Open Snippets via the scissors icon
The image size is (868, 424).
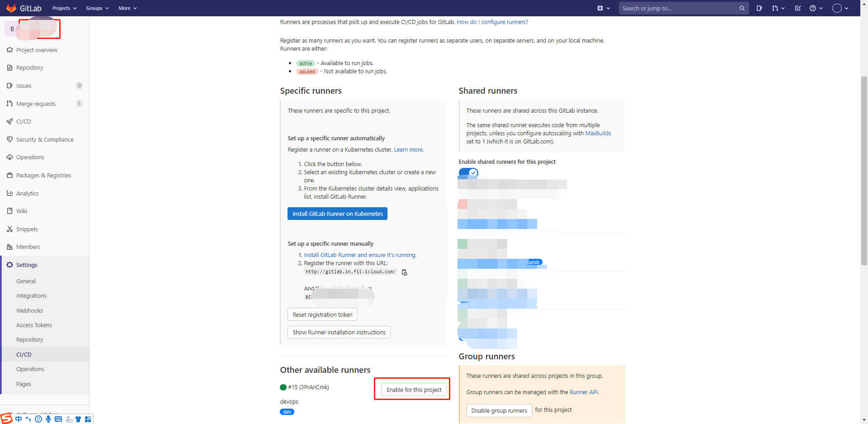pyautogui.click(x=9, y=229)
